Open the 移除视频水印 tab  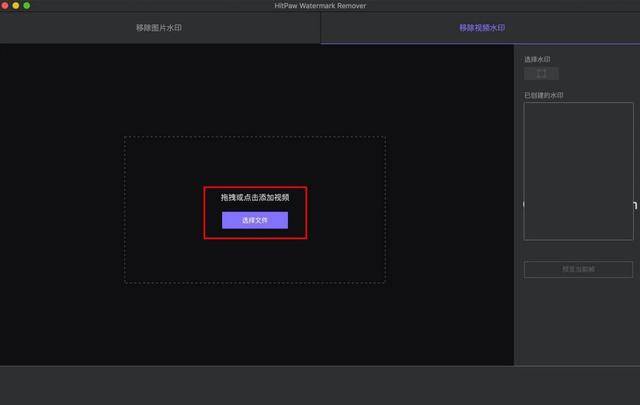coord(481,28)
